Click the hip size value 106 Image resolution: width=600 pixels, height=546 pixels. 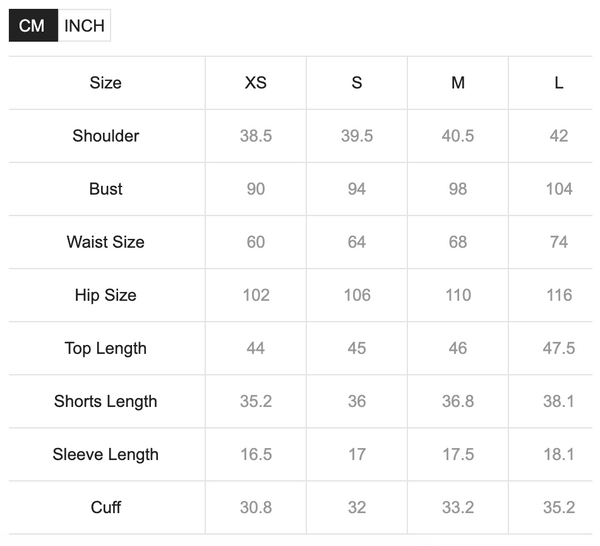coord(357,295)
